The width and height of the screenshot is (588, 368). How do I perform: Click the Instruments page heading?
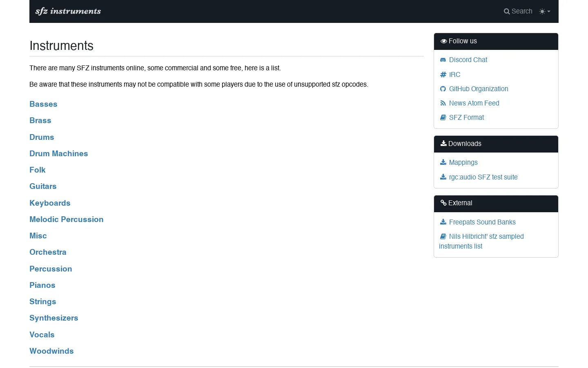pos(61,46)
